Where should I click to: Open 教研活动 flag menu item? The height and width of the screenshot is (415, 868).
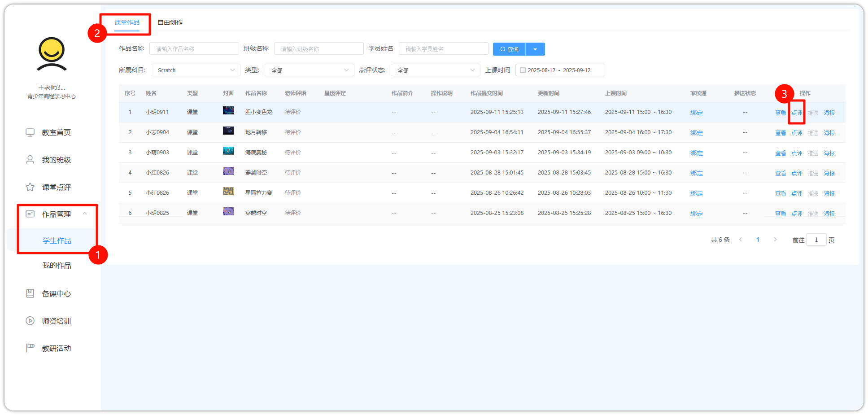[x=56, y=348]
